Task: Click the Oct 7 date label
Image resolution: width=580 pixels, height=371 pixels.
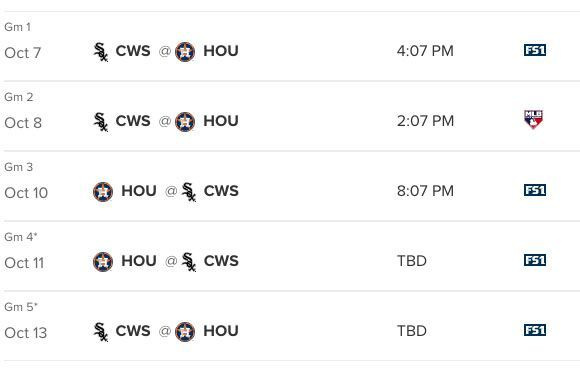Action: [x=23, y=53]
